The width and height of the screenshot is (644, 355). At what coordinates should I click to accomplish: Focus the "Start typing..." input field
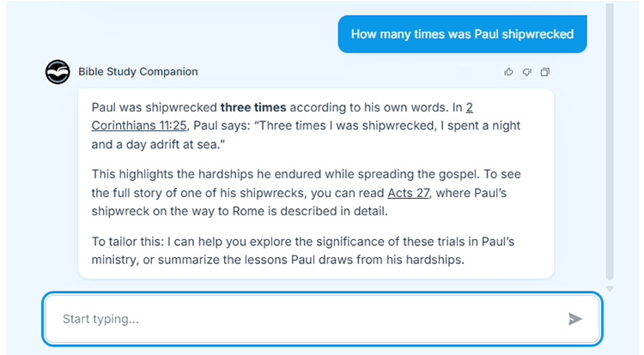point(301,319)
